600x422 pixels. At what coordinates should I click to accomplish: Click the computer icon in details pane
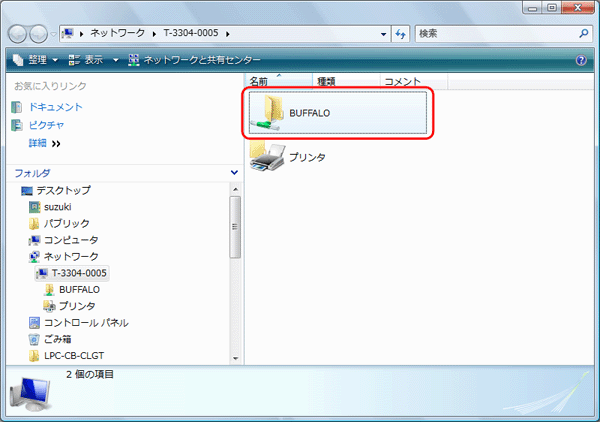coord(30,394)
